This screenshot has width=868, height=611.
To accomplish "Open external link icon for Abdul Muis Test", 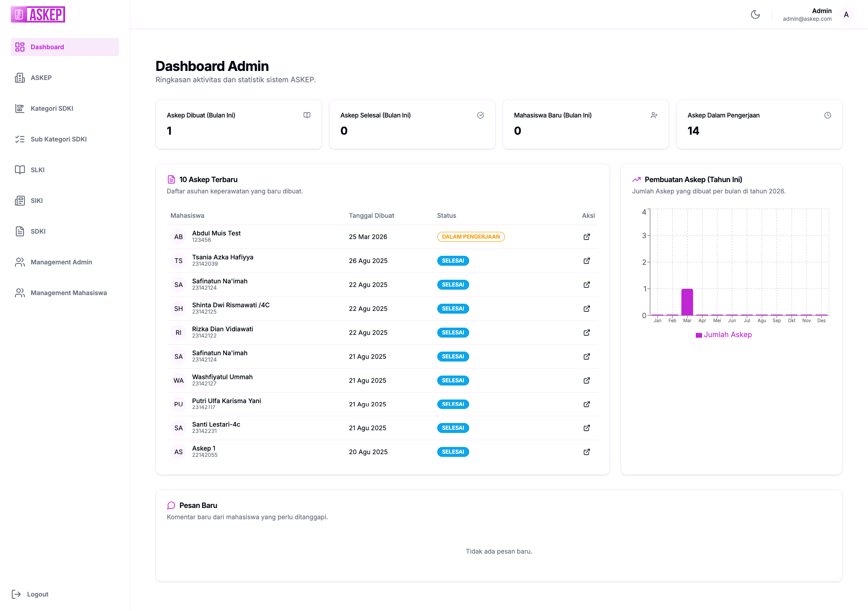I will pos(586,237).
